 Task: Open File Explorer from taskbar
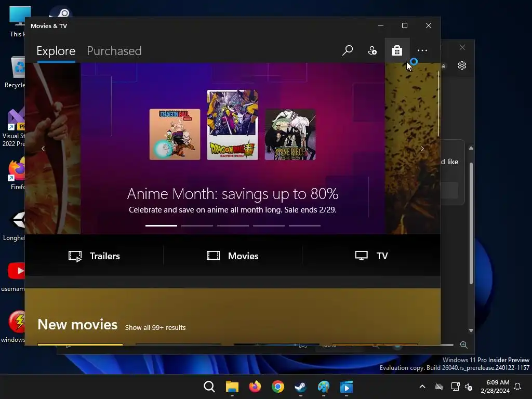click(x=232, y=387)
